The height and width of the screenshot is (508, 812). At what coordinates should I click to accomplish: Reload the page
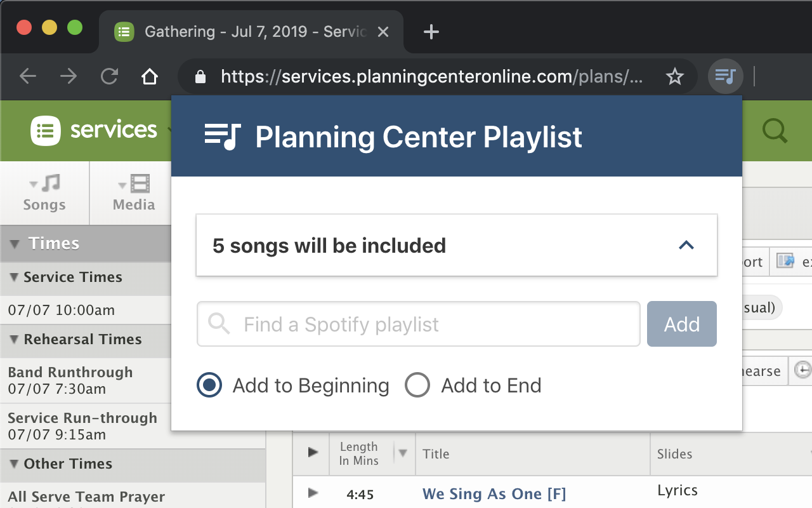[110, 77]
